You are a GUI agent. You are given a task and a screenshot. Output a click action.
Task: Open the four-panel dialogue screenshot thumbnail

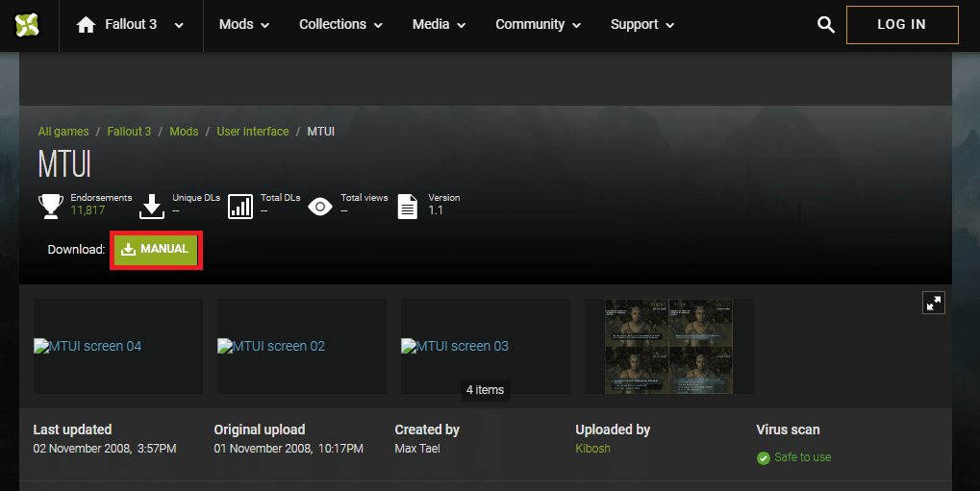[668, 346]
